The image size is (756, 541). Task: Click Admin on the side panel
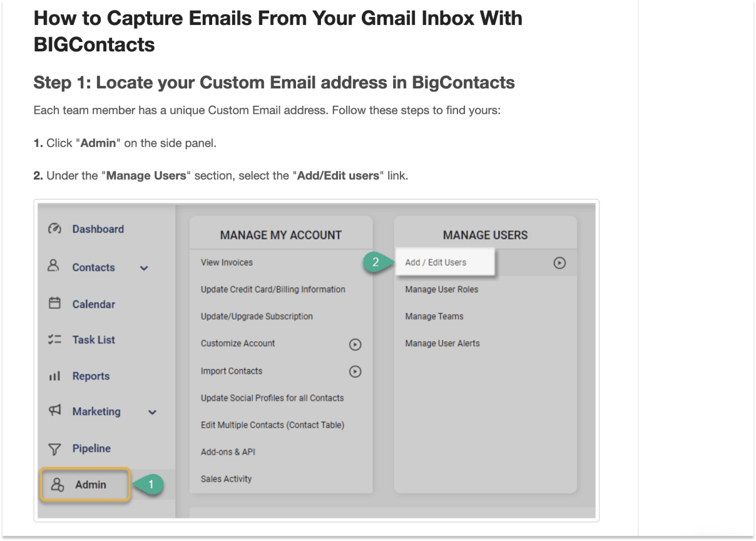point(85,485)
